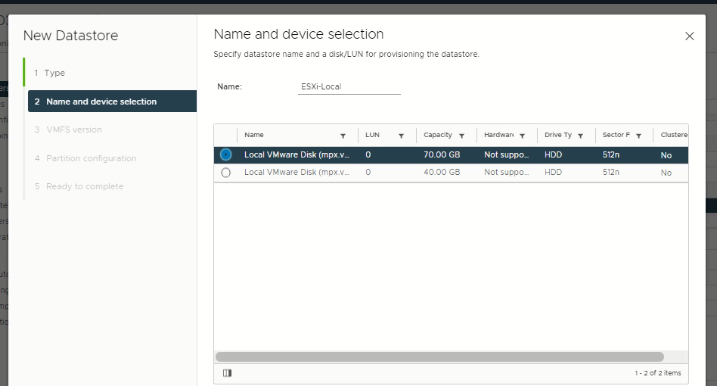Click the 40.00 GB capacity cell
Screen dimensions: 717x386
pyautogui.click(x=442, y=172)
